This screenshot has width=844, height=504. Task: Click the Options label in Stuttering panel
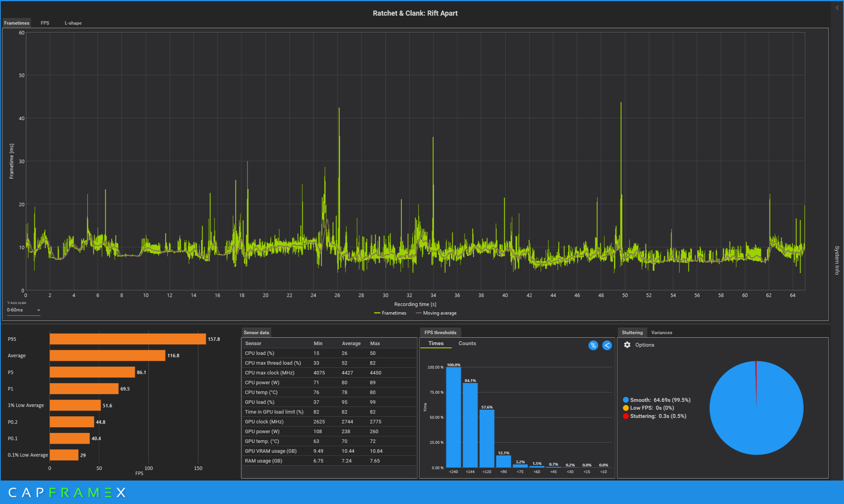point(644,345)
